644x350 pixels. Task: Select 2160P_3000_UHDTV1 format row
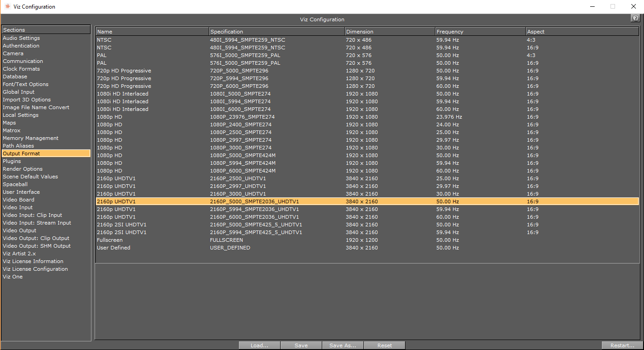coord(367,194)
